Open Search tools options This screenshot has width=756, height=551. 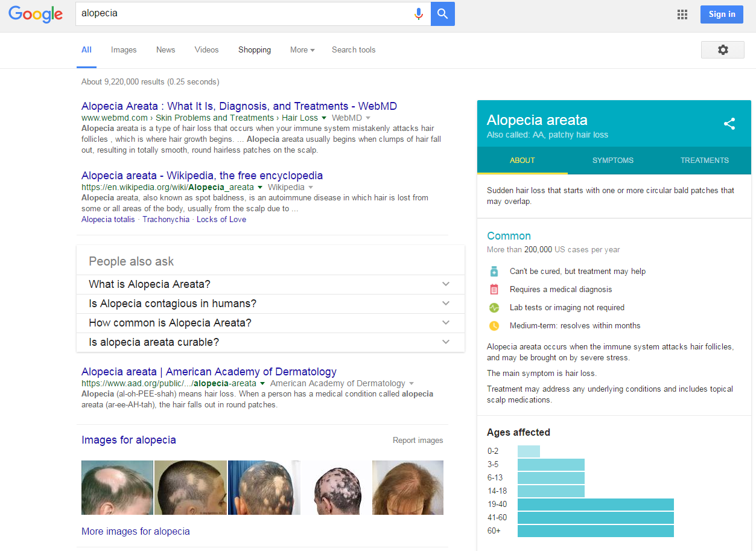354,50
